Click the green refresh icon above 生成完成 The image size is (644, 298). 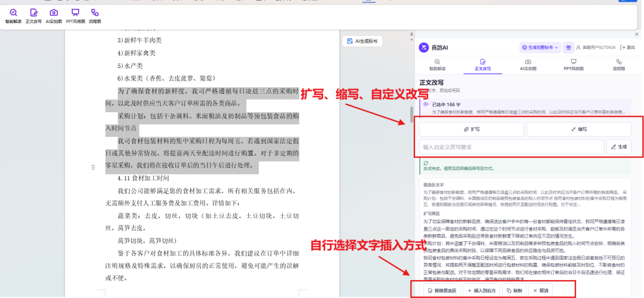click(x=426, y=163)
